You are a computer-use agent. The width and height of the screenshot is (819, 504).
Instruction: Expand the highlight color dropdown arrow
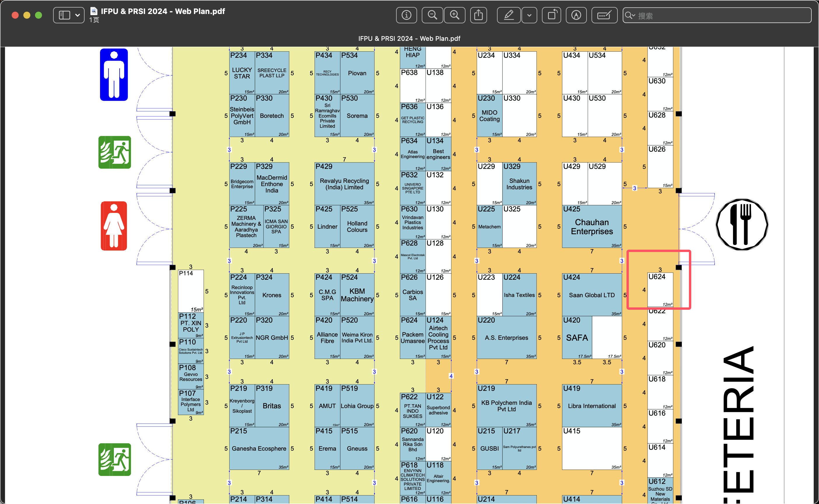tap(529, 15)
